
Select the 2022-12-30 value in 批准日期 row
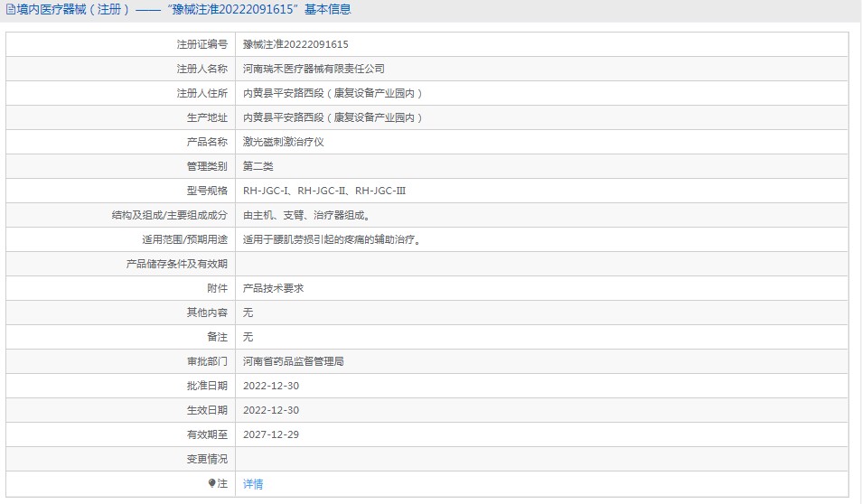tap(271, 386)
